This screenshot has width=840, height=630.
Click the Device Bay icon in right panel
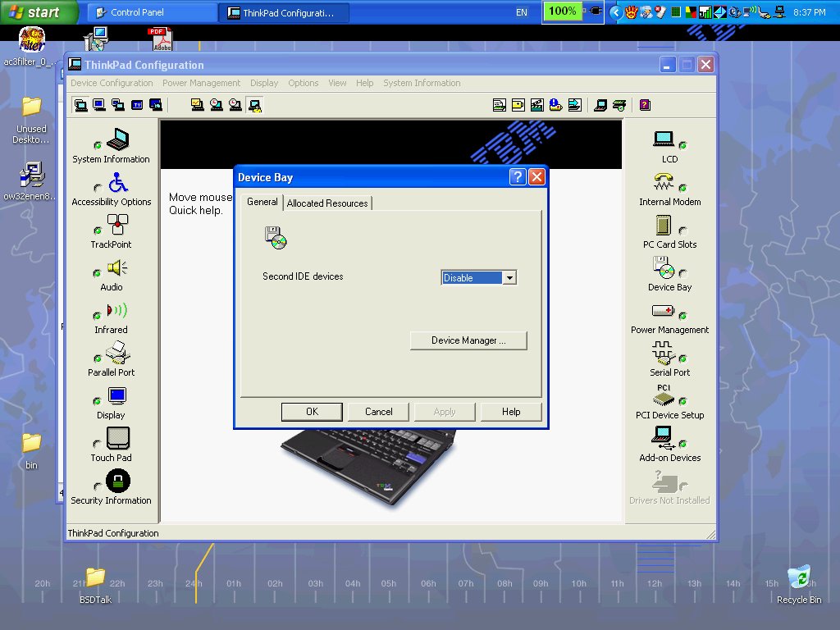click(x=664, y=268)
